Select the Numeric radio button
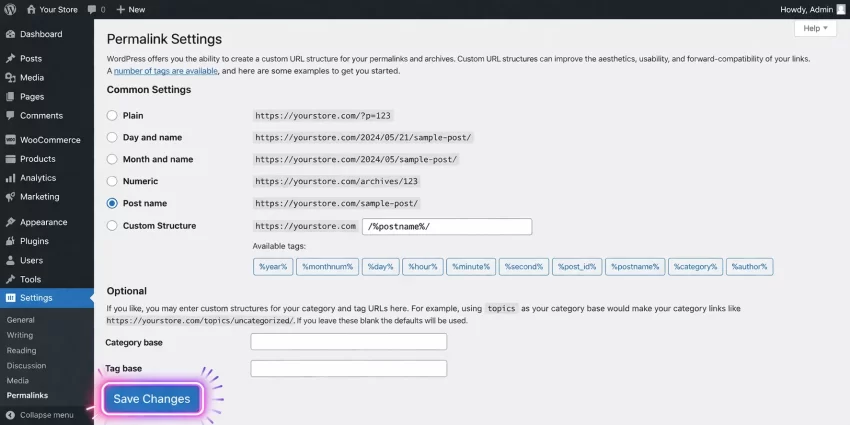The image size is (850, 425). pyautogui.click(x=112, y=181)
